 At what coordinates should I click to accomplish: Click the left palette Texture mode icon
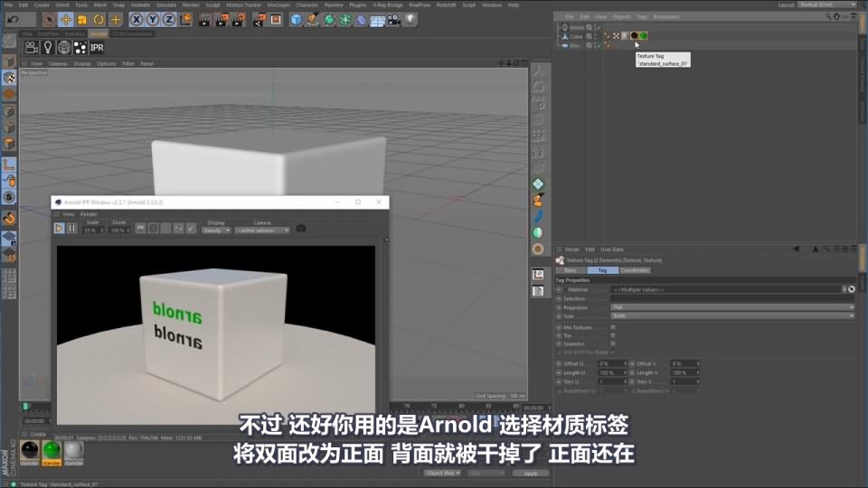(x=9, y=79)
